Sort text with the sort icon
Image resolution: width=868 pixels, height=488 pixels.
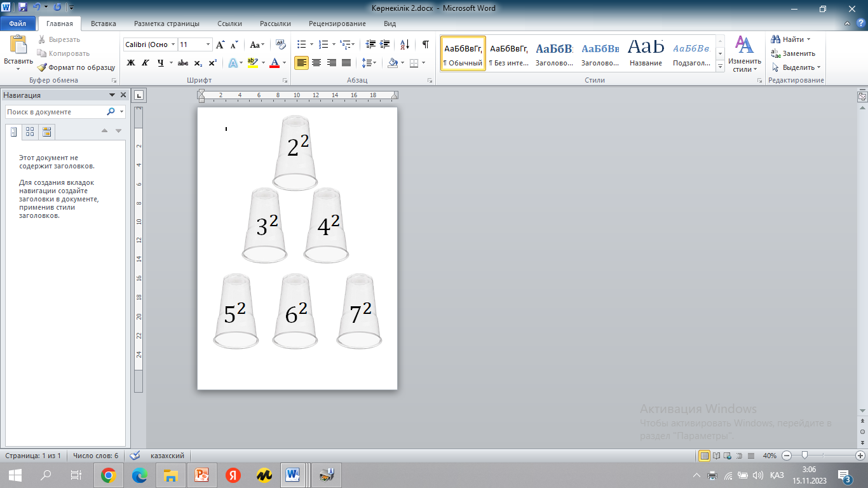404,44
